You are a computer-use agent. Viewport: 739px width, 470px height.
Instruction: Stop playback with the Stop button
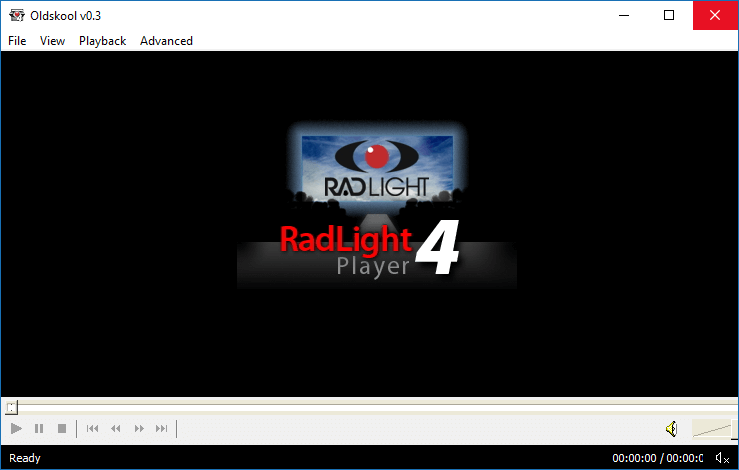[x=62, y=429]
